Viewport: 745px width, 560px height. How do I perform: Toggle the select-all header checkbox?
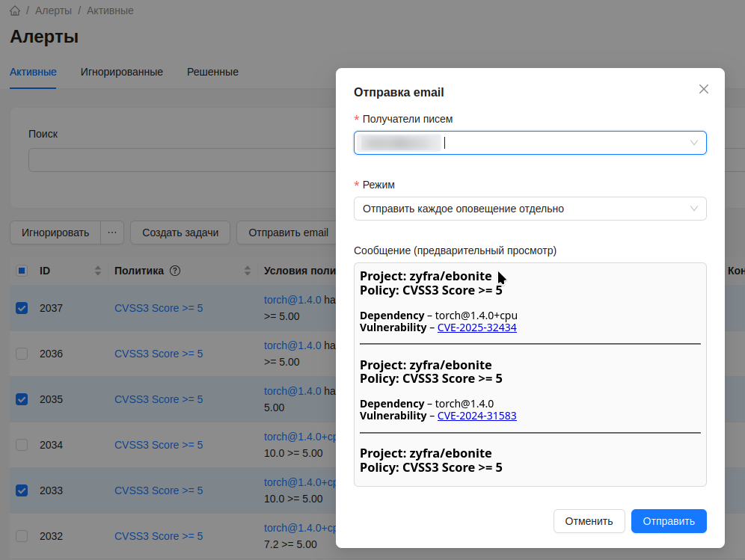(22, 271)
